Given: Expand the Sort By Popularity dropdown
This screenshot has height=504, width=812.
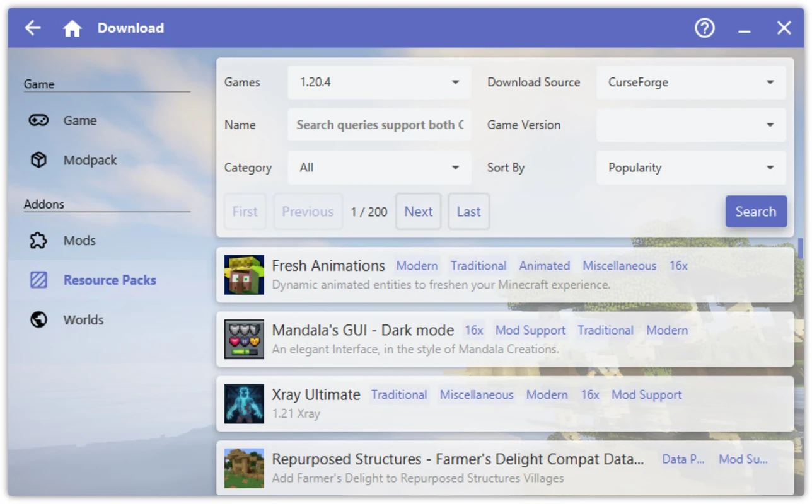Looking at the screenshot, I should [x=691, y=168].
